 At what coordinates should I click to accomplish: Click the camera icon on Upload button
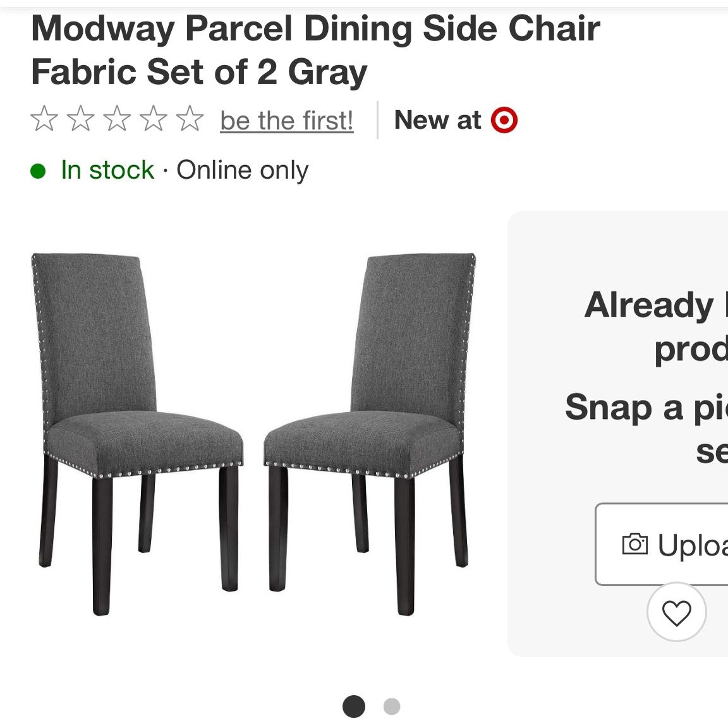(x=634, y=544)
